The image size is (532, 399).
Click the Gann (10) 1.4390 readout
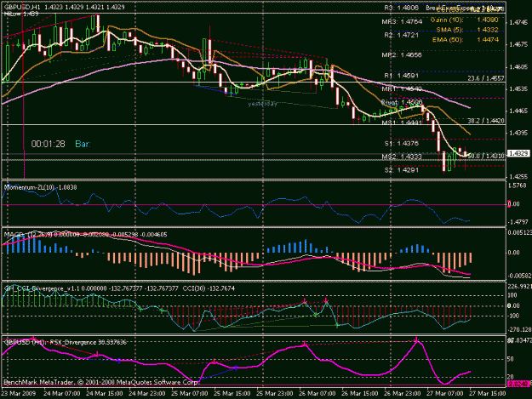point(465,20)
